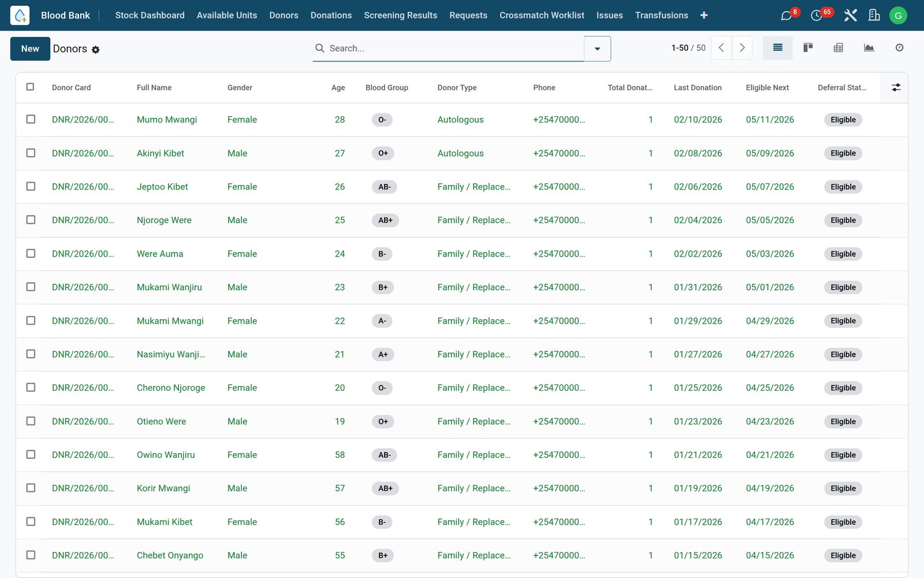Open the Stock Dashboard menu

click(x=150, y=16)
